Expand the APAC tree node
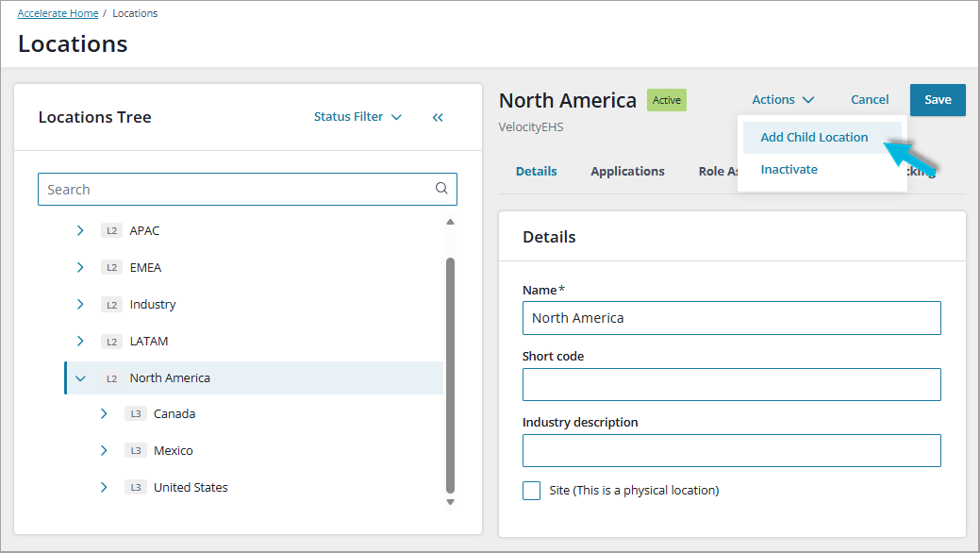The width and height of the screenshot is (980, 553). point(80,230)
